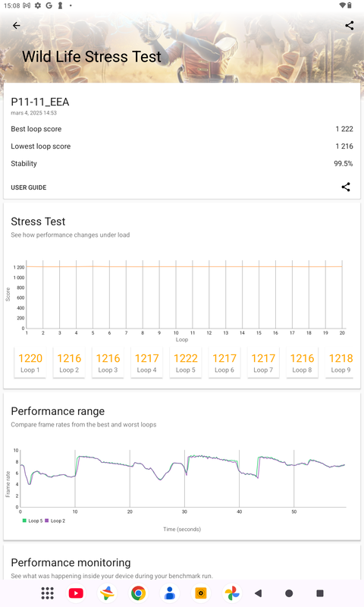This screenshot has width=364, height=607.
Task: Click the Lowest loop score value 1 216
Action: pos(344,146)
